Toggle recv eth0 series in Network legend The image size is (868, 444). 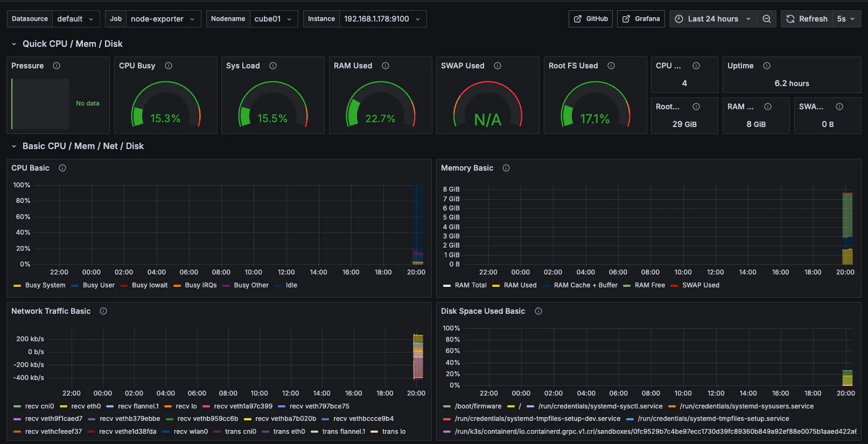86,406
